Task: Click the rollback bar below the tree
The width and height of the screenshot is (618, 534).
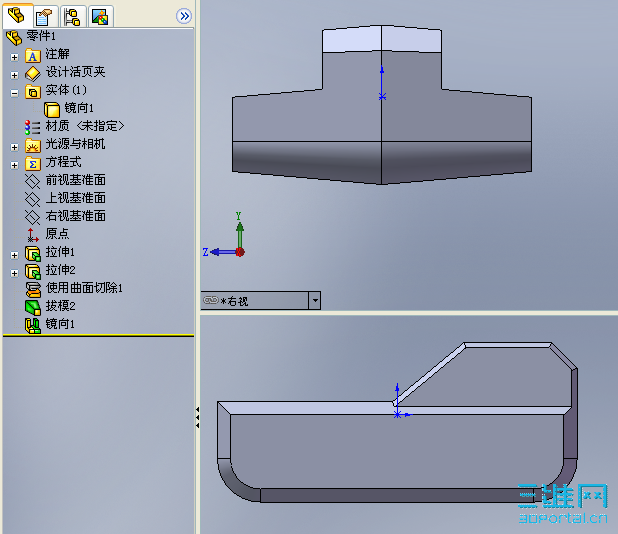Action: [99, 335]
